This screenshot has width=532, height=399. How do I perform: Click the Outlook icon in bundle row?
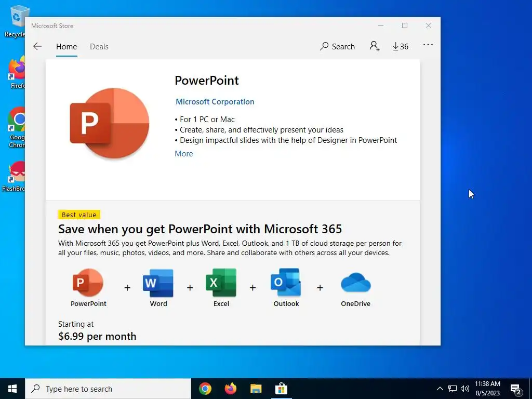(x=286, y=282)
